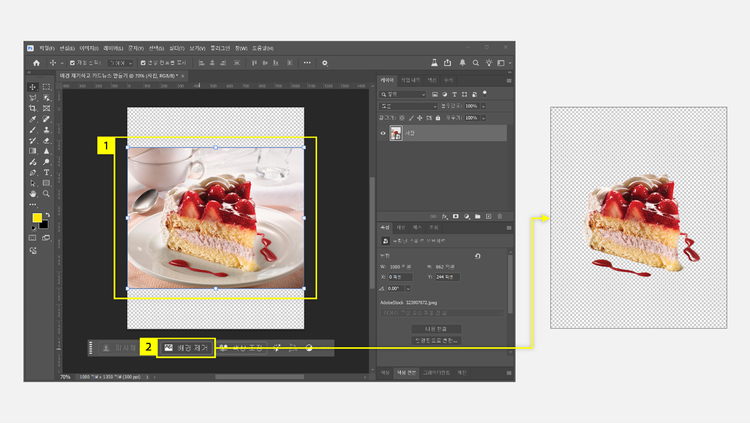The height and width of the screenshot is (423, 750).
Task: Open the opacity 100% dropdown arrow
Action: (484, 106)
